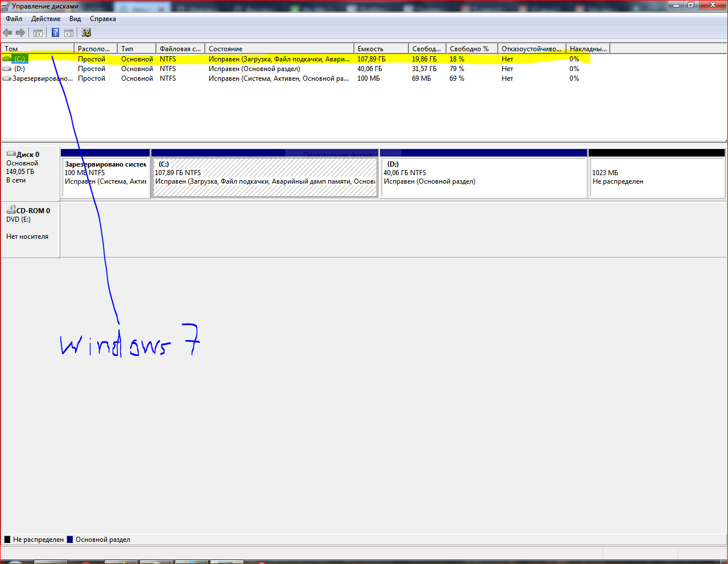Click the Тип column header

click(x=136, y=49)
